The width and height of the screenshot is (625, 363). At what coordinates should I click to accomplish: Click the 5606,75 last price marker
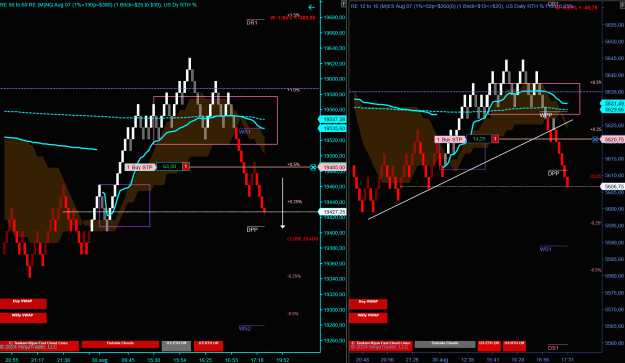tap(613, 186)
